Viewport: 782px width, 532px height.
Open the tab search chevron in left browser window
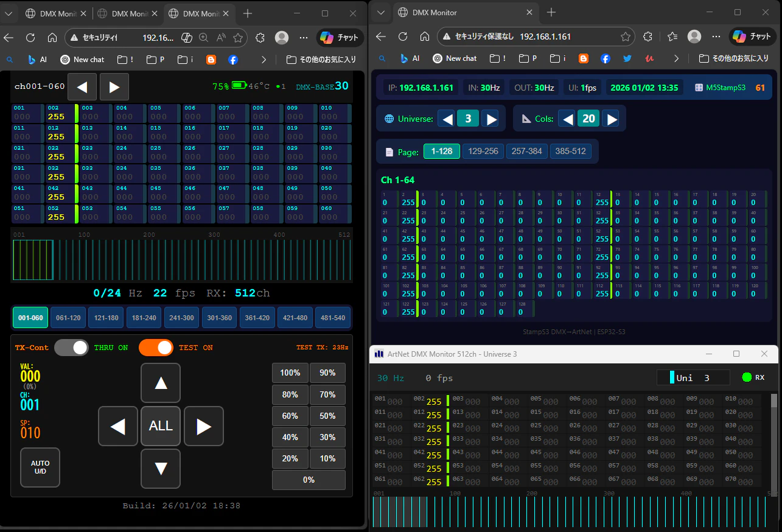(10, 13)
